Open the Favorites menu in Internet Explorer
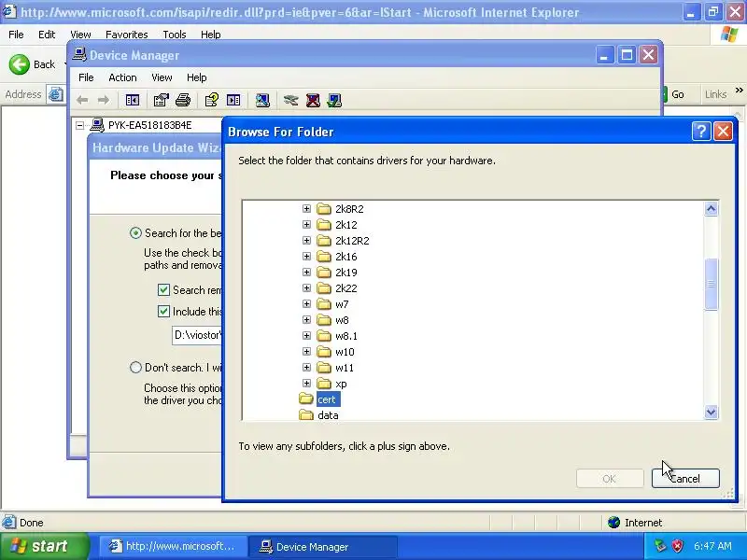This screenshot has width=747, height=560. (x=127, y=35)
